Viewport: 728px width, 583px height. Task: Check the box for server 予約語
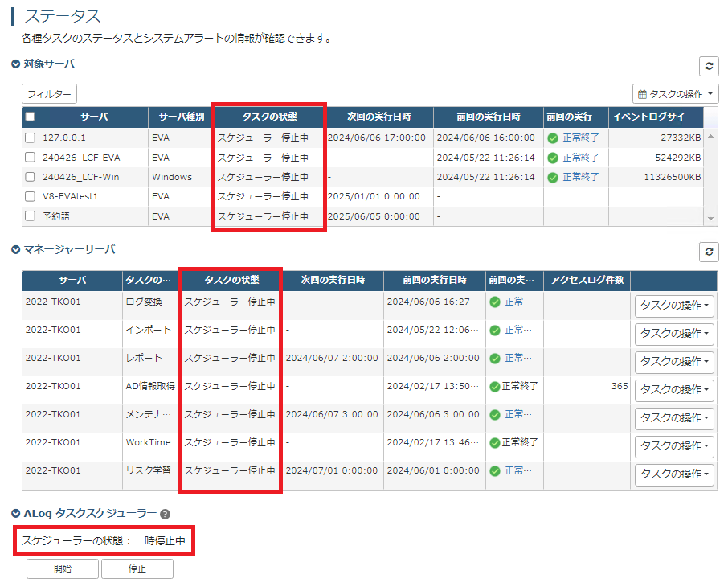[31, 216]
